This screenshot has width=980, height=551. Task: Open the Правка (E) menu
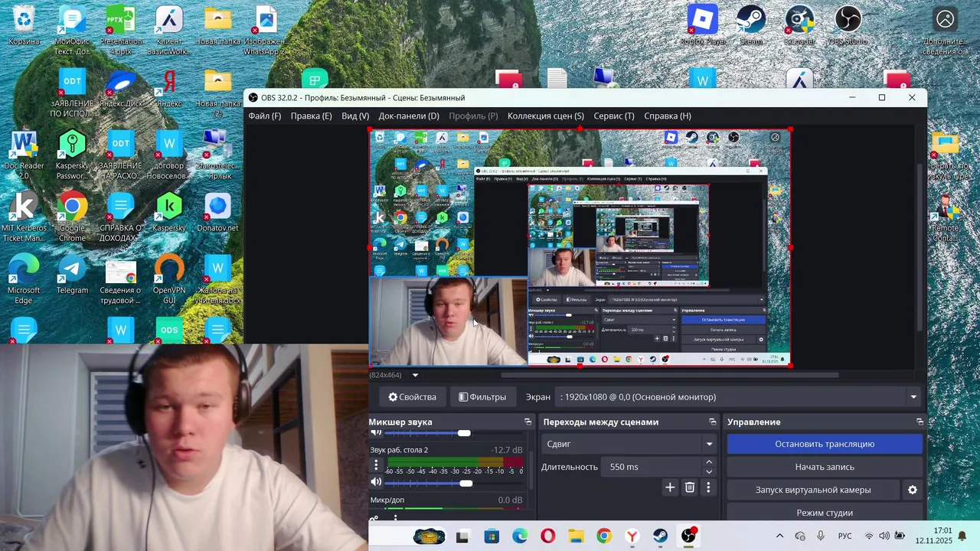[311, 116]
